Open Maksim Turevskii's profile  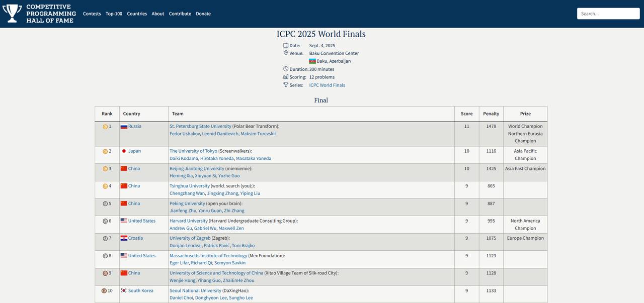pyautogui.click(x=258, y=134)
